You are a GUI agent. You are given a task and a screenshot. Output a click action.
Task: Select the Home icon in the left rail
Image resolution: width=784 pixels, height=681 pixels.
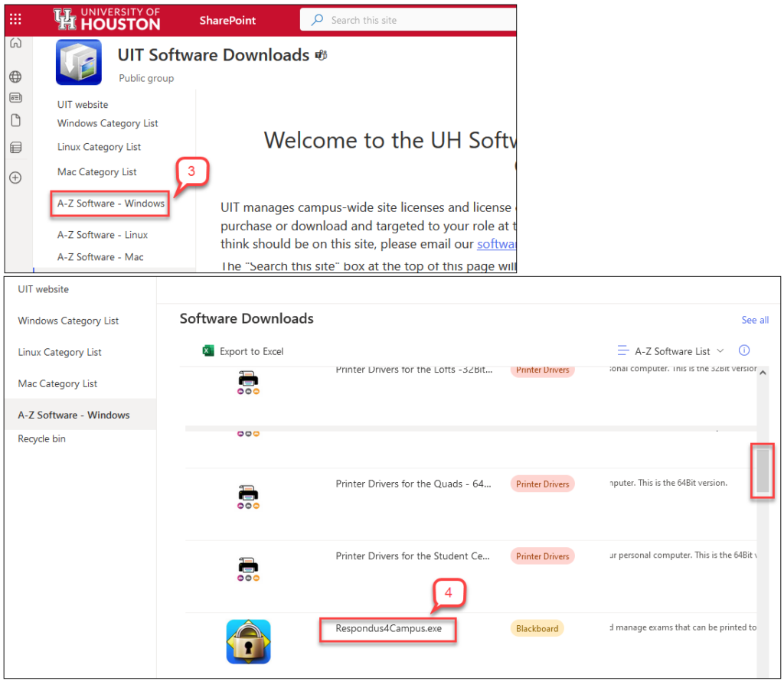click(x=15, y=44)
